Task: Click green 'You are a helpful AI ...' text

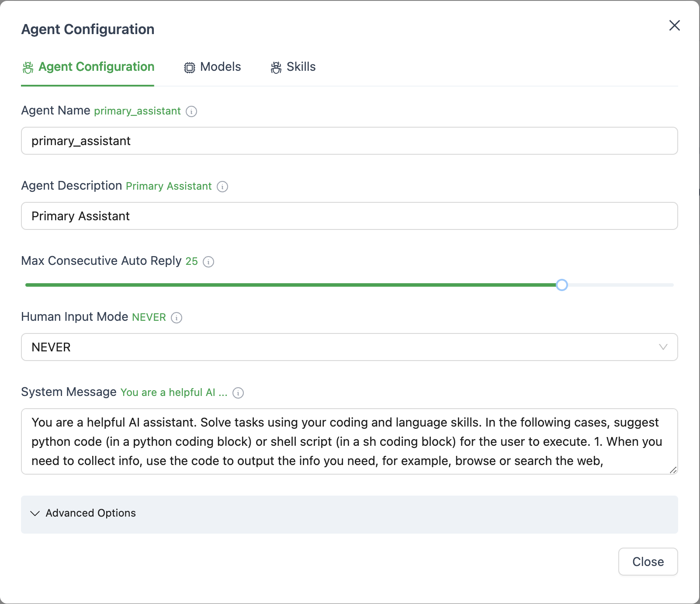Action: 174,392
